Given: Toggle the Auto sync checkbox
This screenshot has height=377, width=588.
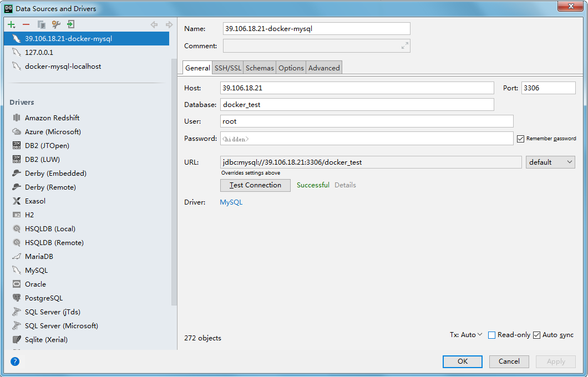Looking at the screenshot, I should click(536, 335).
